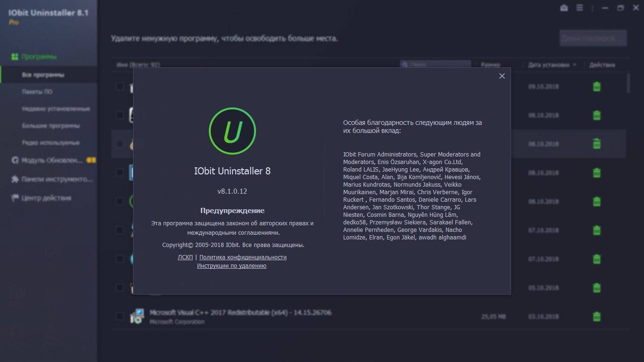The width and height of the screenshot is (644, 362).
Task: Click the IObit Uninstaller 8 title in dialog
Action: (232, 171)
